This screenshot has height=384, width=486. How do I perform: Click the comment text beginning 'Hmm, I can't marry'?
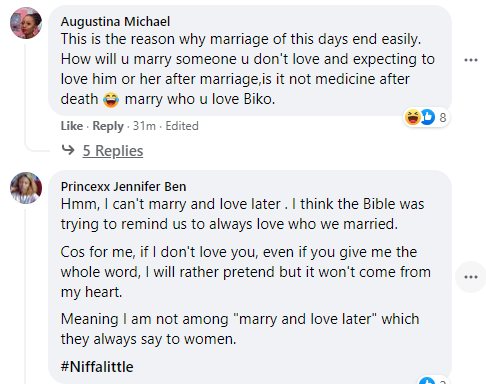coord(242,214)
